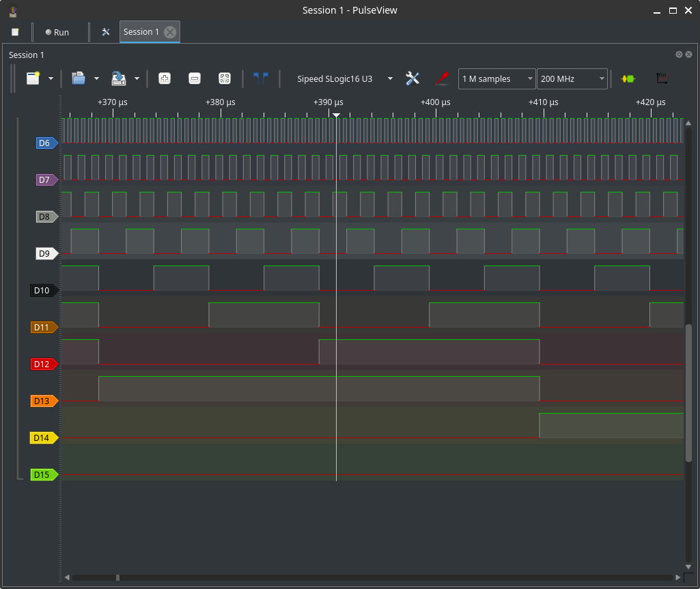
Task: Open the 200 MHz sample rate dropdown
Action: tap(572, 79)
